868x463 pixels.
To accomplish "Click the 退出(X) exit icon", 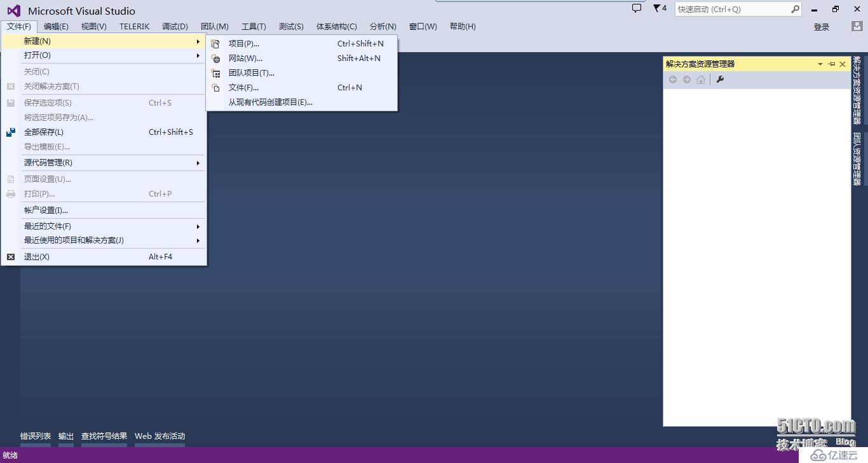I will [x=11, y=257].
